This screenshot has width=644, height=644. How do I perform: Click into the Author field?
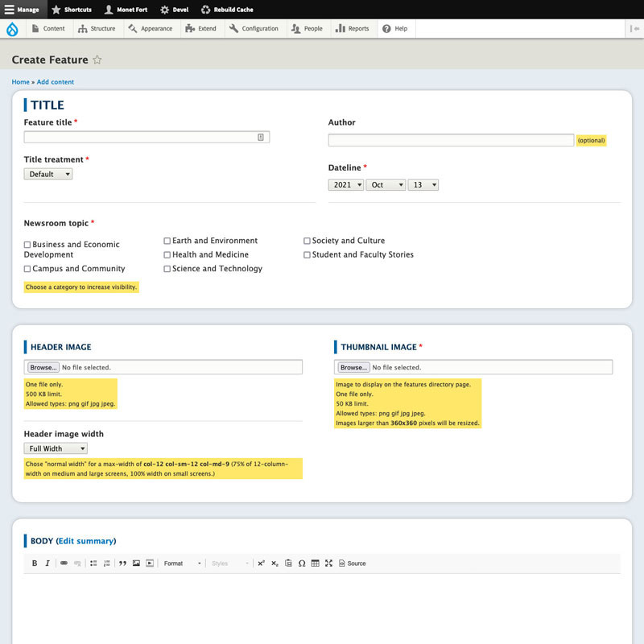point(451,140)
